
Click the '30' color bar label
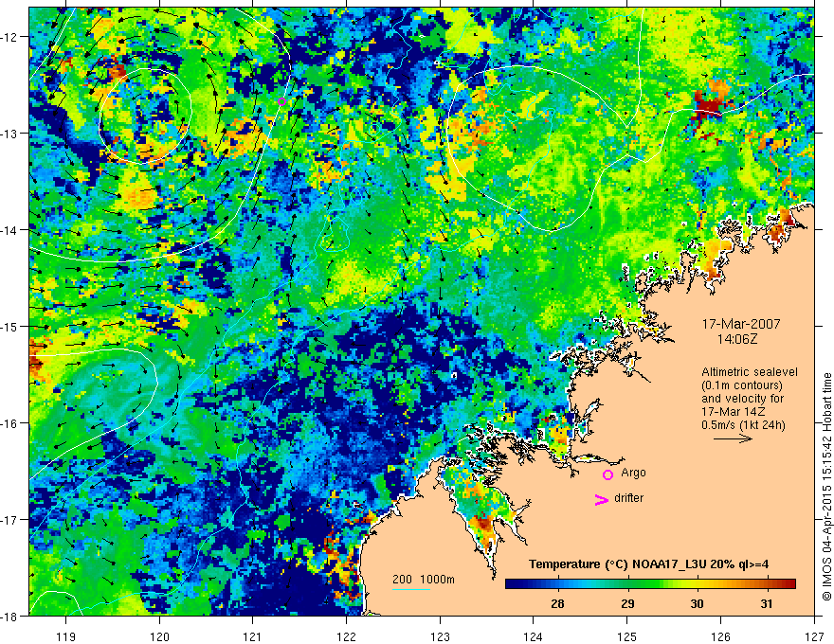pos(697,603)
